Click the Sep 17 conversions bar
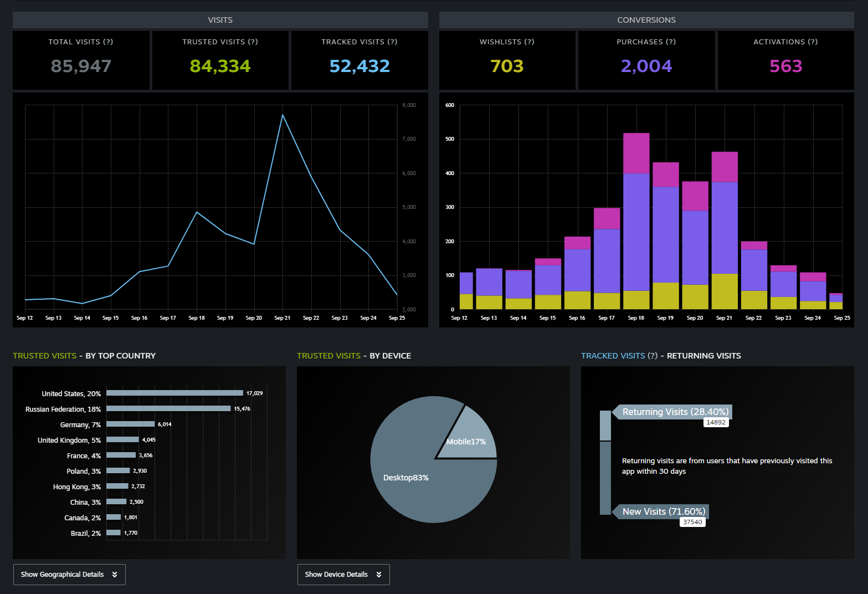Image resolution: width=868 pixels, height=594 pixels. [x=607, y=259]
